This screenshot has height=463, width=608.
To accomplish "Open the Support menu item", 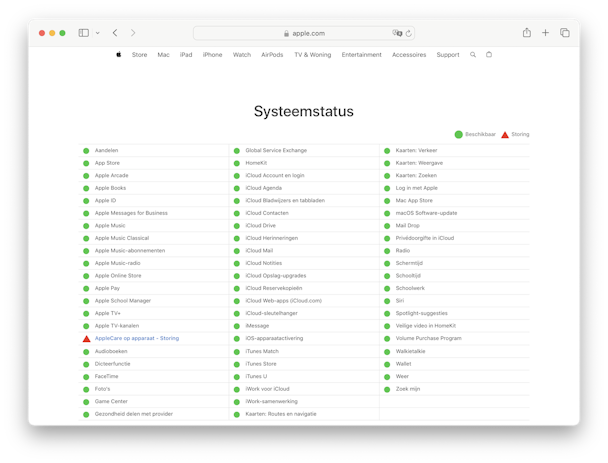I will [x=448, y=55].
